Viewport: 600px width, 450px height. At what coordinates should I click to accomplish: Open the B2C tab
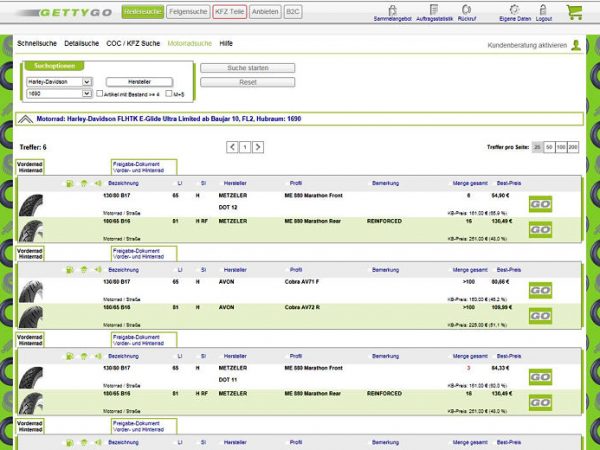293,12
